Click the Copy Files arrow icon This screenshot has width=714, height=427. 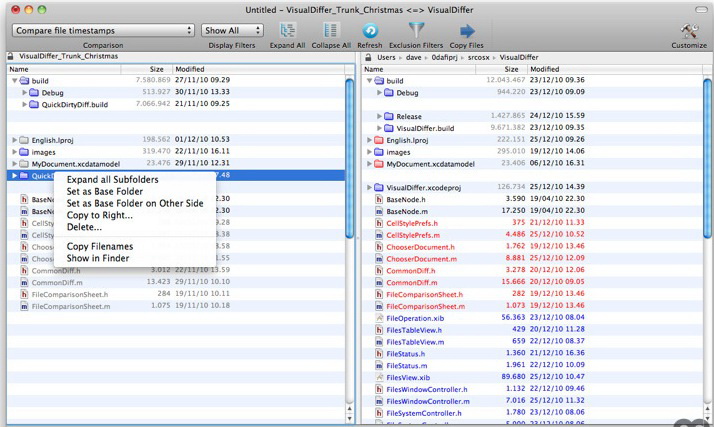tap(466, 31)
